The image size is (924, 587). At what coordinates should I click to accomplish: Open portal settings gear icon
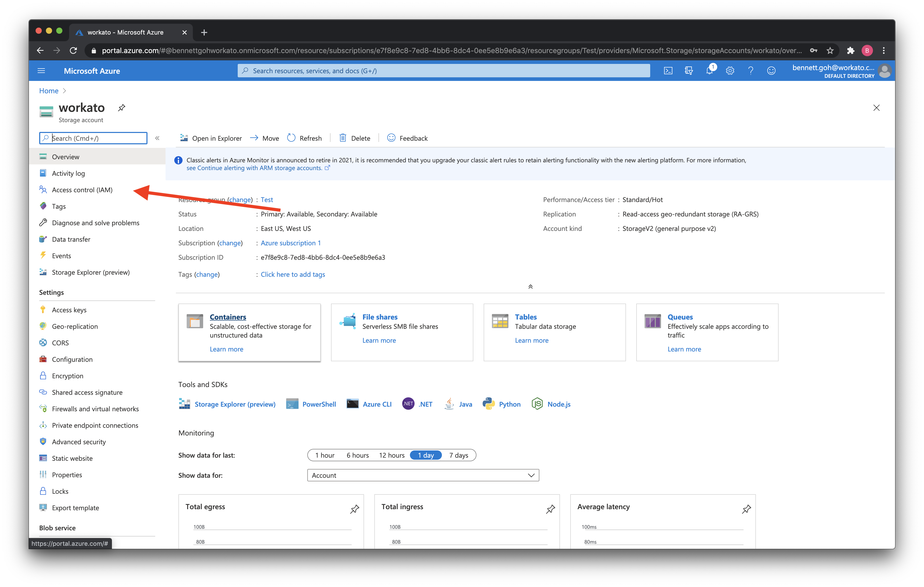click(730, 71)
